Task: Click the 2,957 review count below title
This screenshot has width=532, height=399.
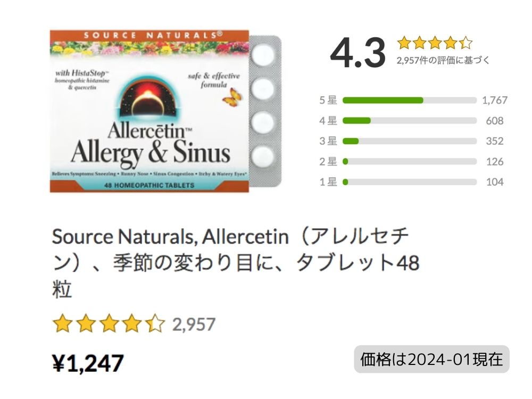Action: pyautogui.click(x=194, y=324)
